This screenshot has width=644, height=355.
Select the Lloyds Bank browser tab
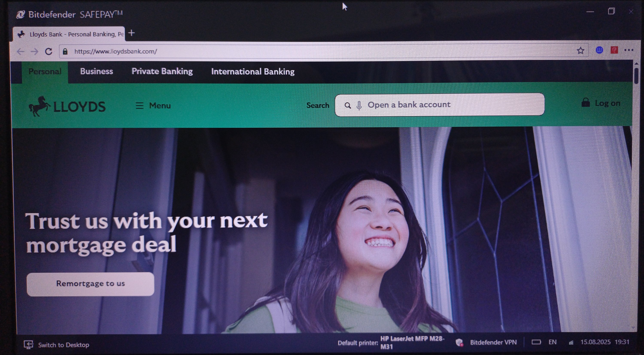click(69, 34)
